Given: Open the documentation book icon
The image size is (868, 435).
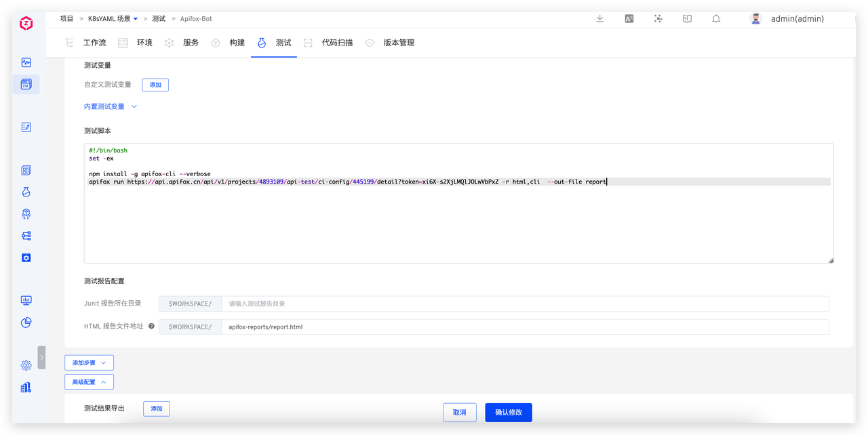Looking at the screenshot, I should click(687, 19).
